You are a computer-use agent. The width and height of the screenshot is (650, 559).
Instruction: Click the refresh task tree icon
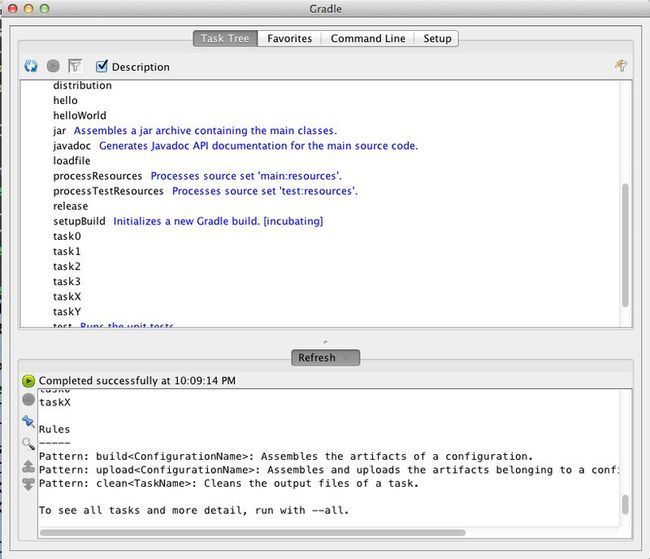click(x=31, y=66)
